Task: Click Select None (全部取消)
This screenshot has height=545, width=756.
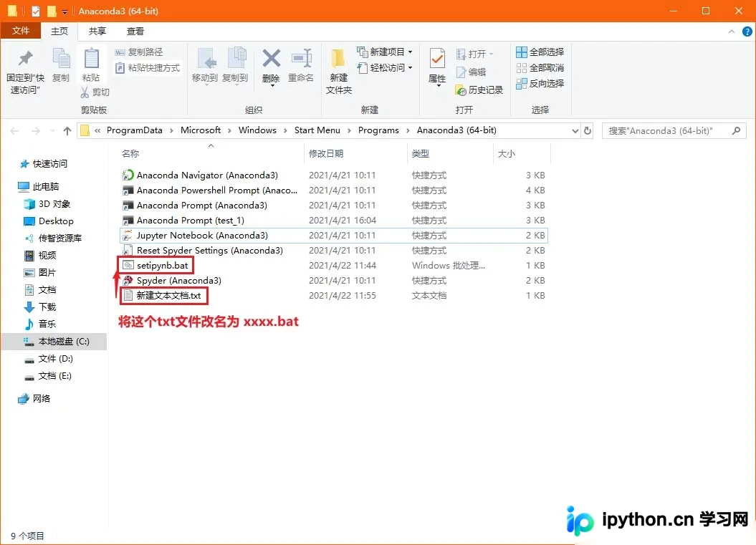Action: pos(540,68)
